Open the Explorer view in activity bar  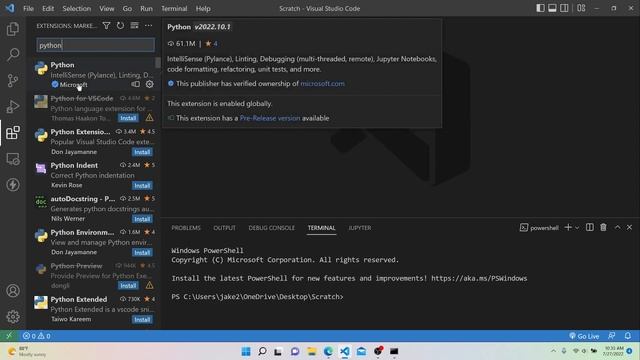click(x=13, y=29)
